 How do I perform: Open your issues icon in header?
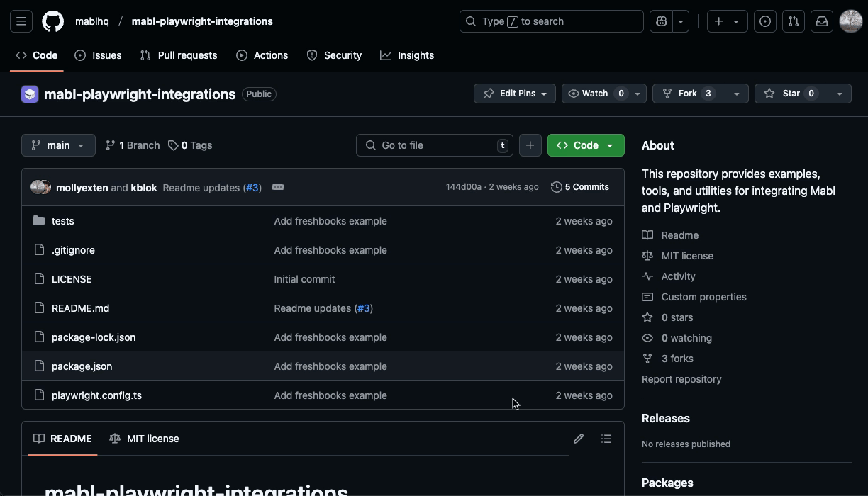[x=765, y=21]
